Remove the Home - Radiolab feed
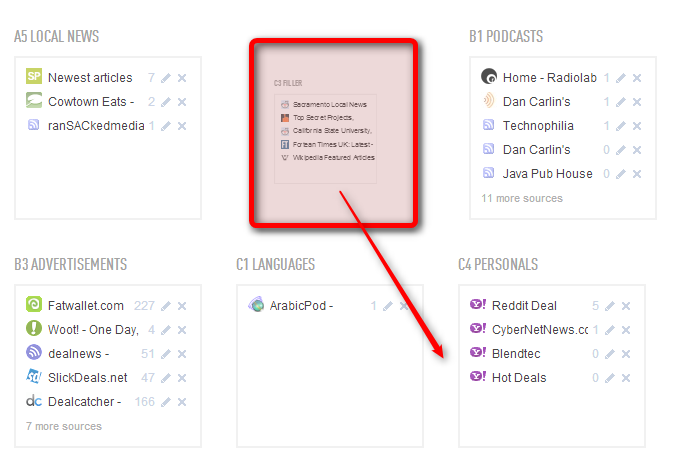674x469 pixels. point(637,78)
